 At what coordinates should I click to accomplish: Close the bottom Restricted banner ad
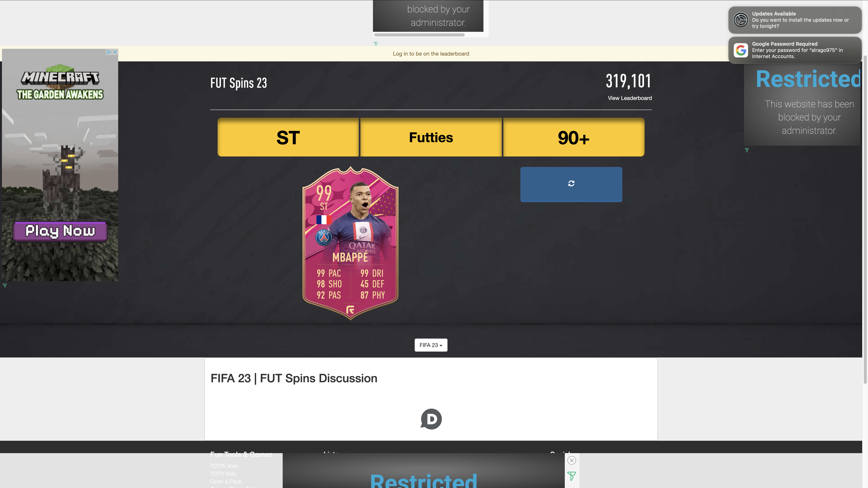tap(572, 460)
